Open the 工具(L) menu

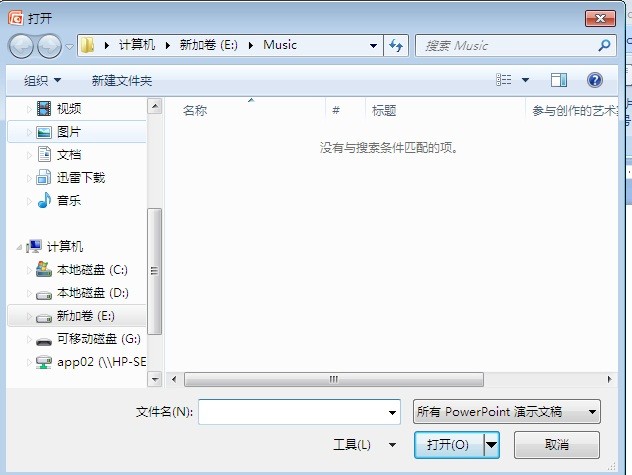[x=364, y=445]
